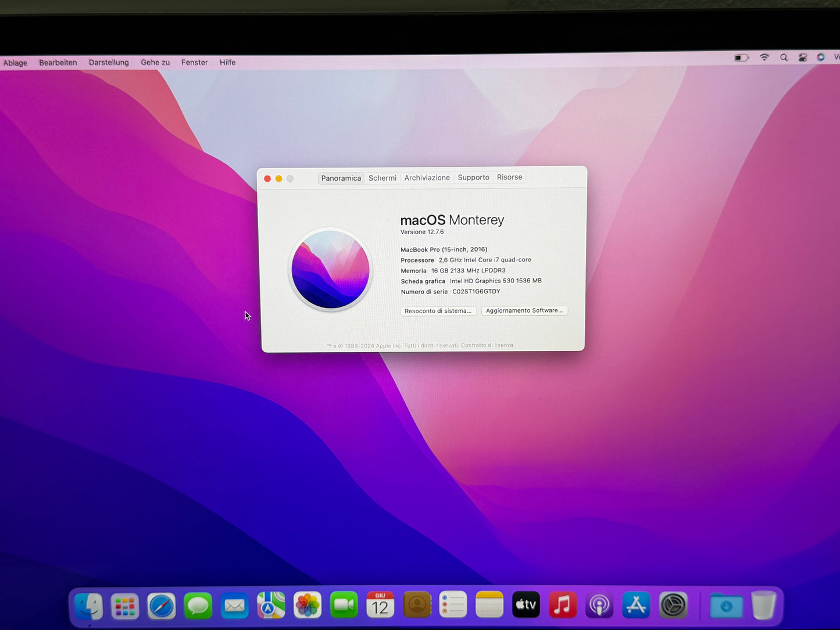Screen dimensions: 840x630
Task: Launch the App Store from Dock
Action: pos(636,605)
